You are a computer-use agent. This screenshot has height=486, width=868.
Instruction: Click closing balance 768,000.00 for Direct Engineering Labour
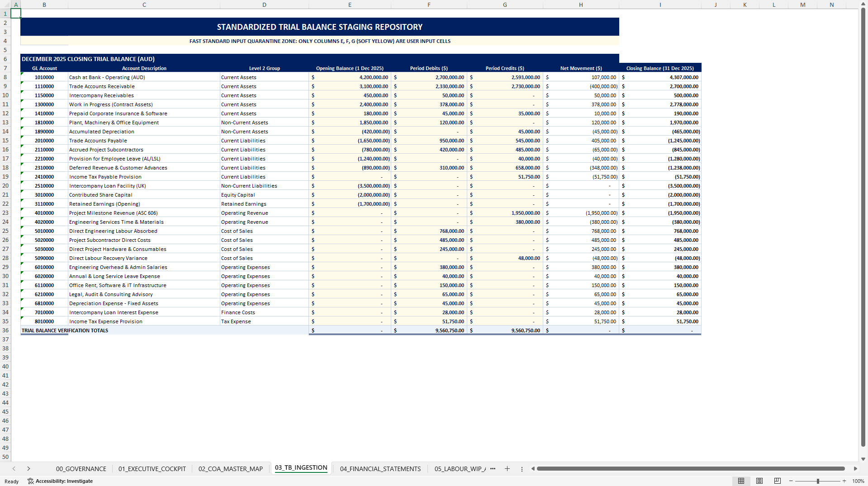(x=660, y=231)
